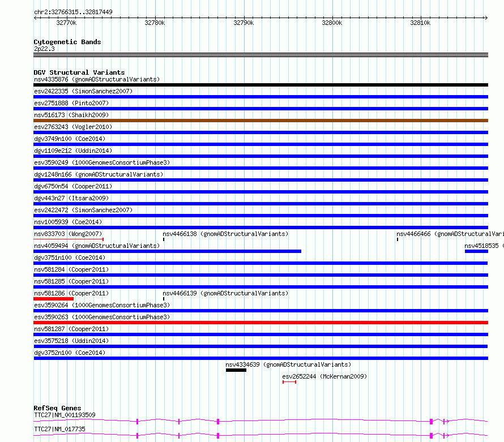504x442 pixels.
Task: Open nsv581287 (Cooper2011) variant
Action: pyautogui.click(x=71, y=329)
